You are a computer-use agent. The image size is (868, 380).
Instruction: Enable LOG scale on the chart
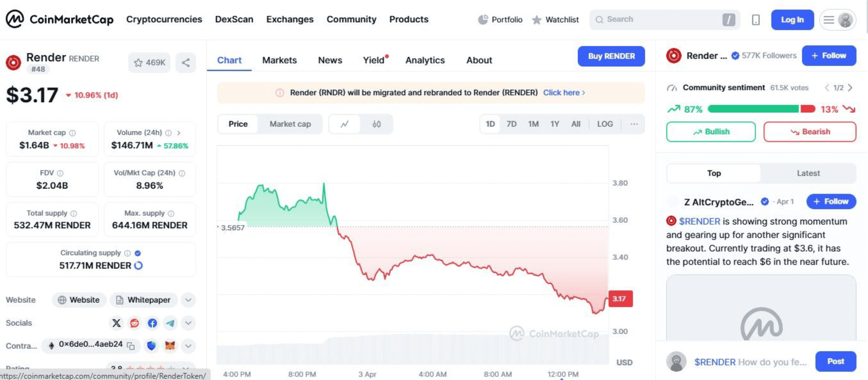[604, 124]
